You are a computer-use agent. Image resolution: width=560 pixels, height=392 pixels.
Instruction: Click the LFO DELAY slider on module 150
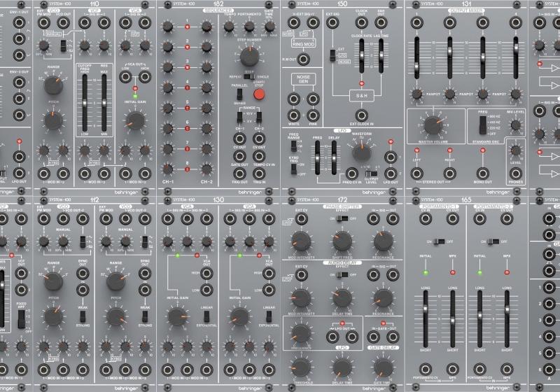click(334, 157)
